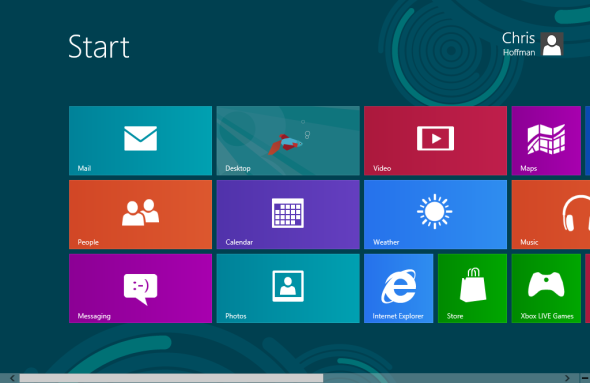
Task: Launch the Messaging tile
Action: (140, 288)
